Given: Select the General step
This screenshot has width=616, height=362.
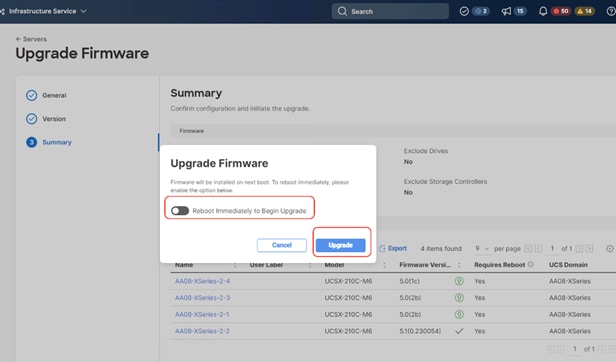Looking at the screenshot, I should pyautogui.click(x=54, y=96).
